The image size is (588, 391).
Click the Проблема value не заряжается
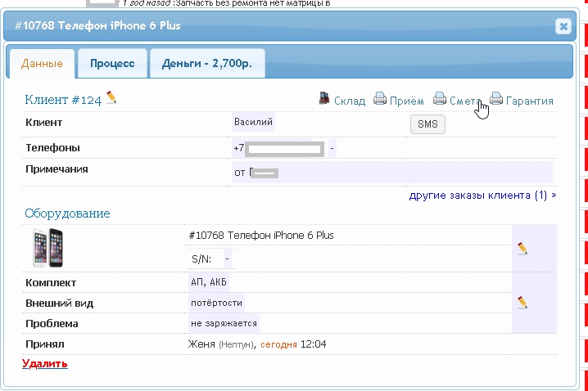(x=224, y=323)
